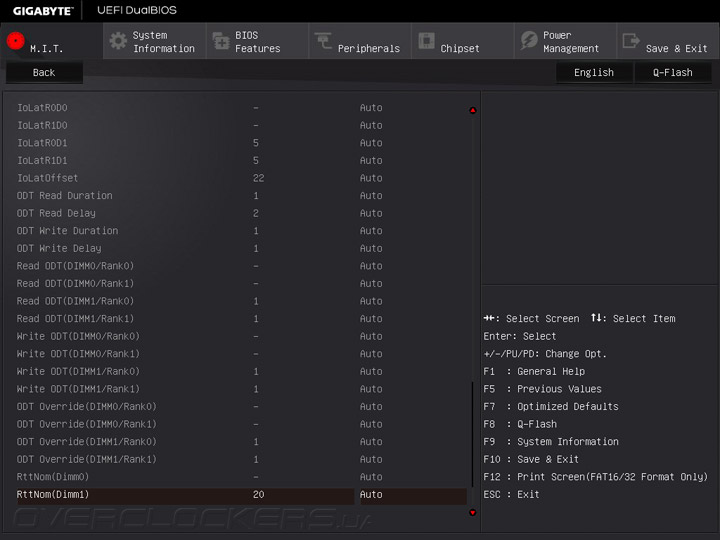Click the Chipset icon
Image resolution: width=720 pixels, height=540 pixels.
[427, 40]
